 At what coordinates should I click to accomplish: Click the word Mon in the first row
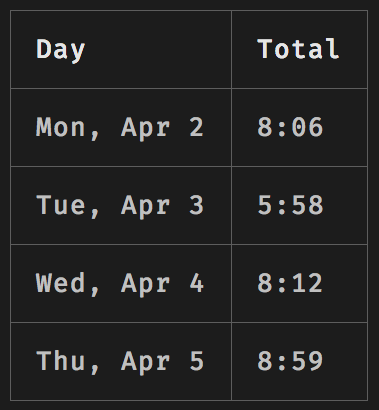click(x=60, y=127)
